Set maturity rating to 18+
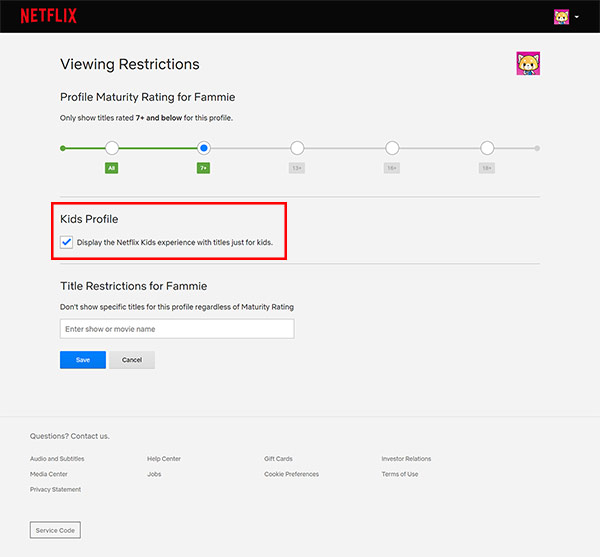The height and width of the screenshot is (557, 600). tap(487, 148)
